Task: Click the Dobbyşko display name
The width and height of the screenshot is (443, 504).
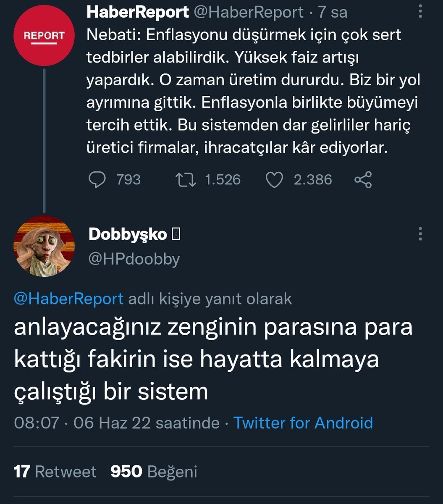Action: point(128,234)
